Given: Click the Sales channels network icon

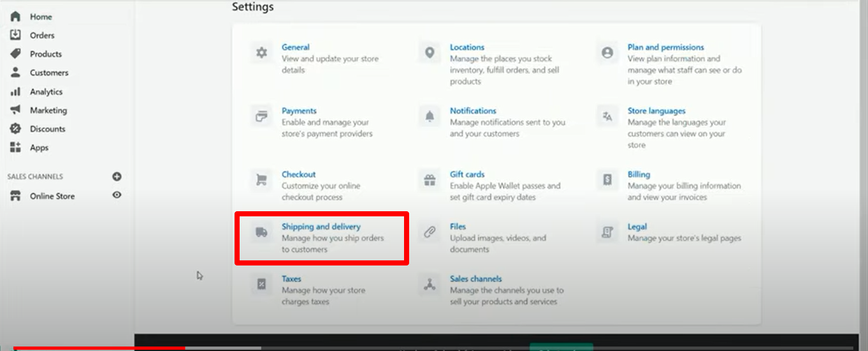Looking at the screenshot, I should coord(430,285).
